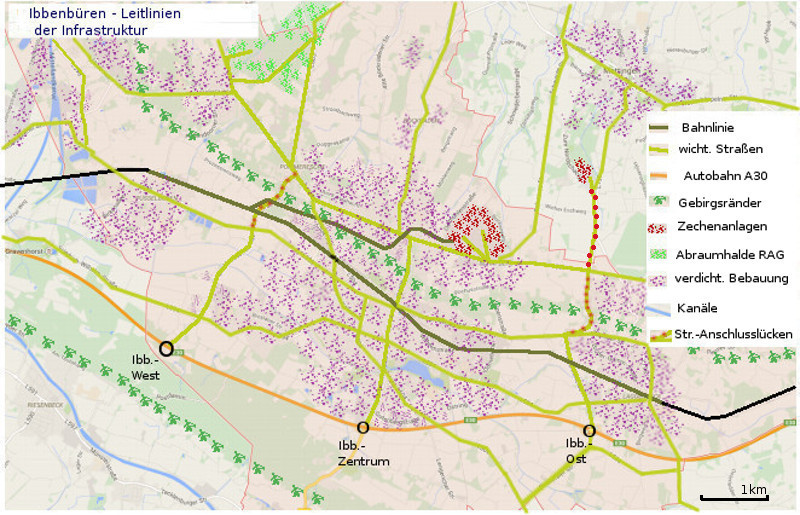Click the Autobahn A30 legend text

pos(723,176)
